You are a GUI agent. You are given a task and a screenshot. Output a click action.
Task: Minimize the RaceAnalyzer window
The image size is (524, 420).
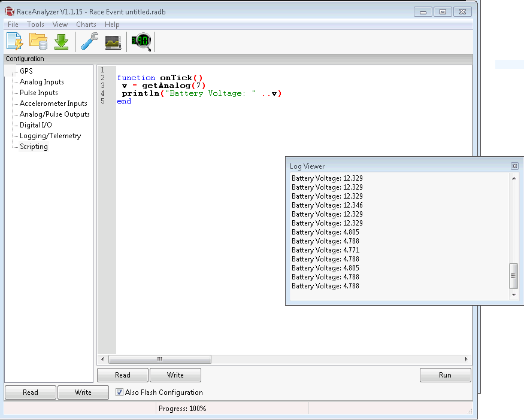(423, 12)
